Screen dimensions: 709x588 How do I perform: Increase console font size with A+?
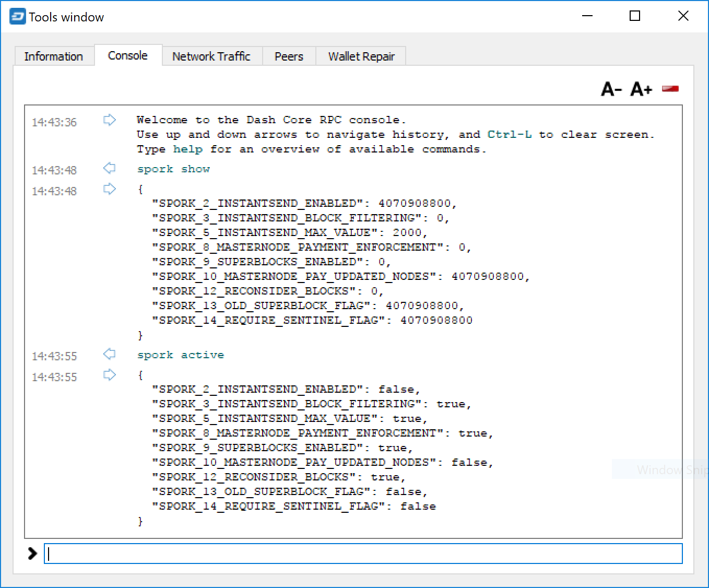click(642, 89)
